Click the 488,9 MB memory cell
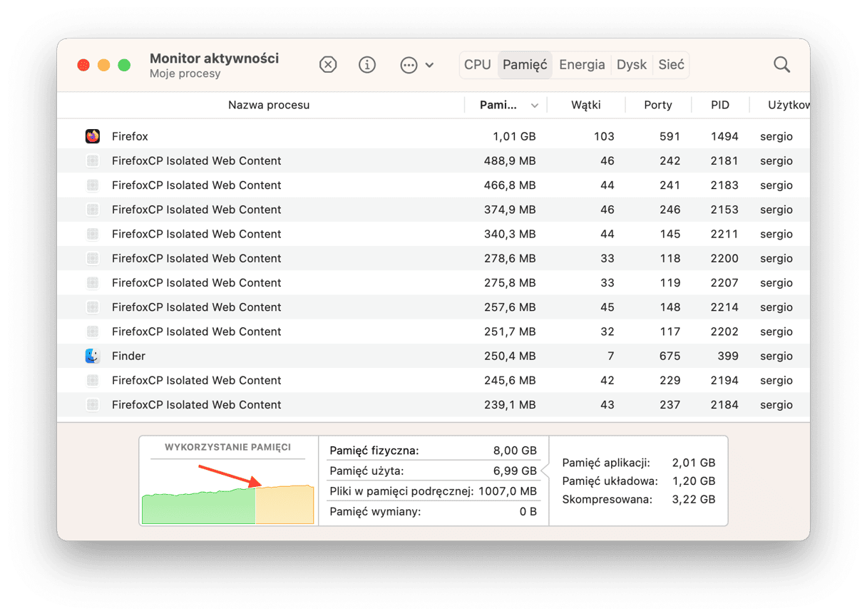 click(x=509, y=160)
